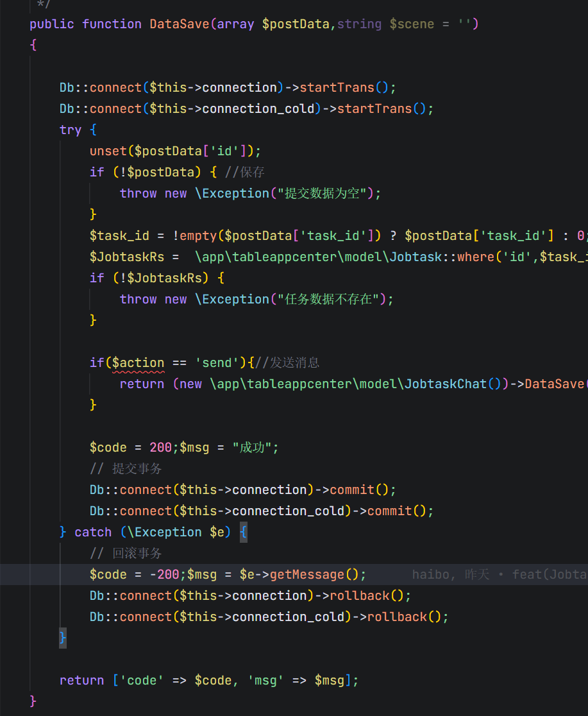Click the highlighted closing brace of catch block
The width and height of the screenshot is (588, 716).
point(63,638)
